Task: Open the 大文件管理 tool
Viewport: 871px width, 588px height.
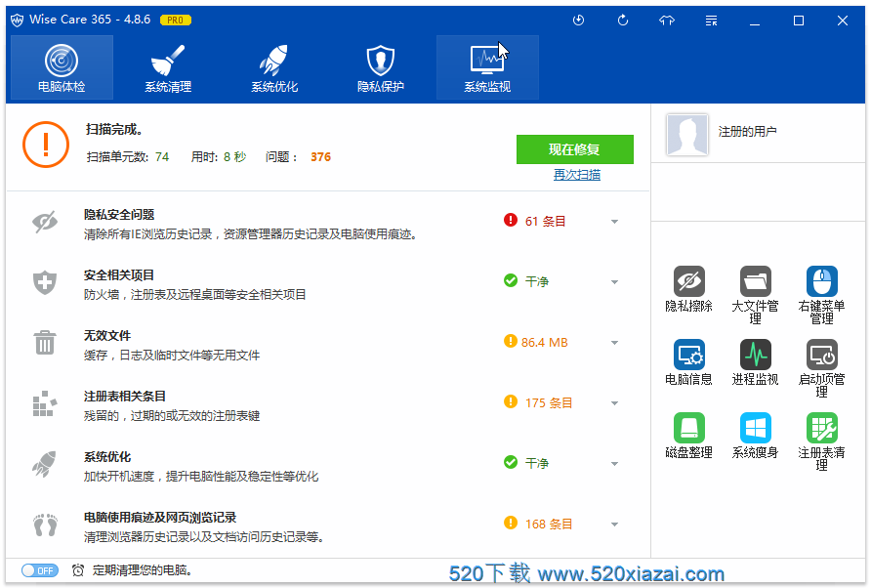Action: pyautogui.click(x=755, y=295)
